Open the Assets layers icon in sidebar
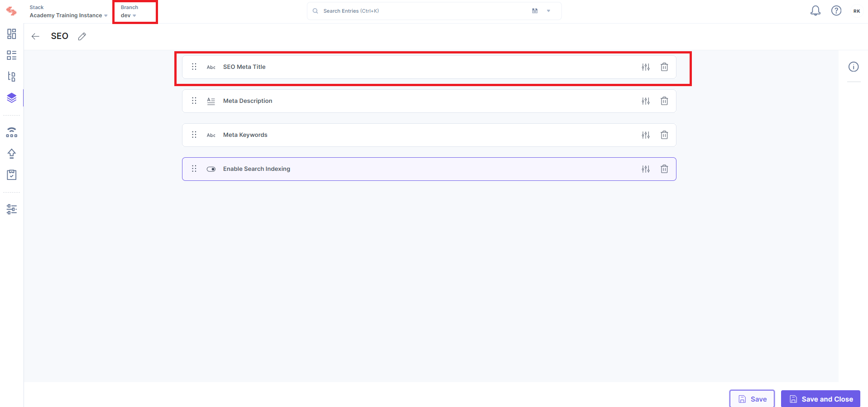Screen dimensions: 868x407 12,98
